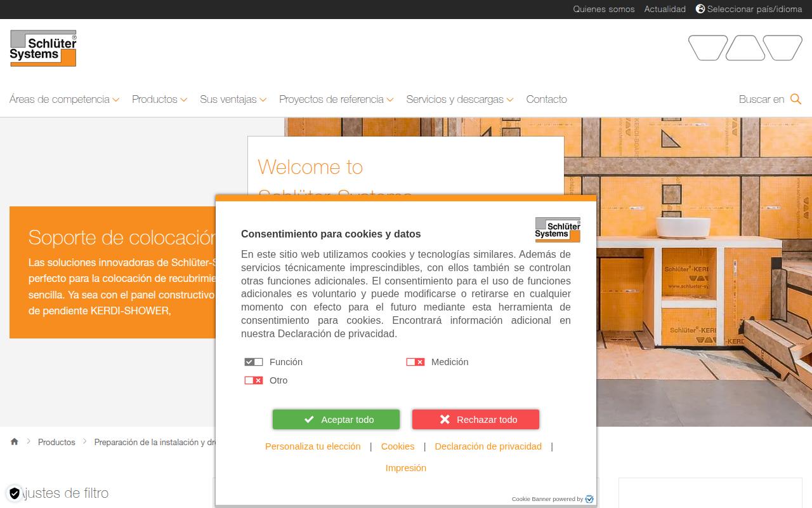Screen dimensions: 812x508
Task: Open the Impresión link
Action: click(x=406, y=468)
